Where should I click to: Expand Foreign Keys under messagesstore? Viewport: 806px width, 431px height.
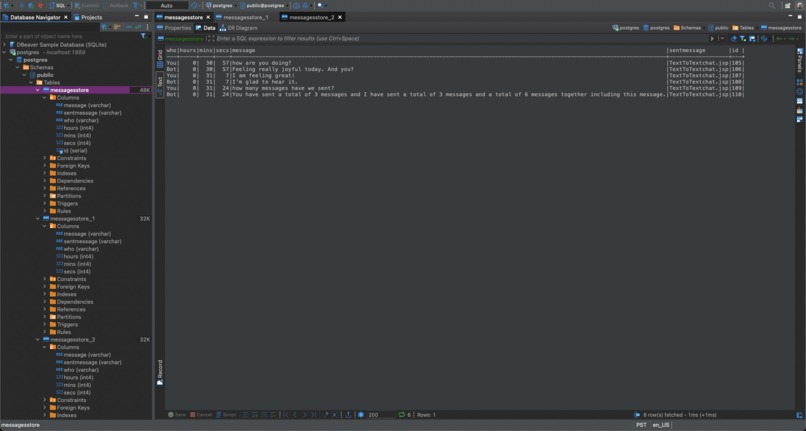45,166
